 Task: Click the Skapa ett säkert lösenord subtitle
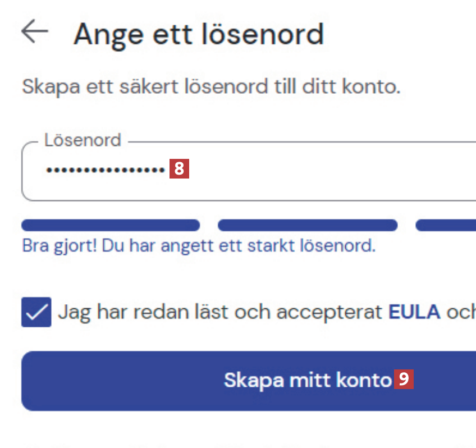211,87
